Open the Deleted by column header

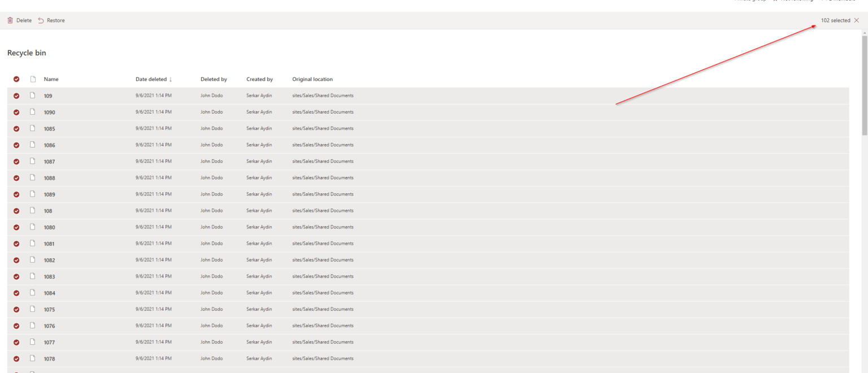click(x=214, y=79)
